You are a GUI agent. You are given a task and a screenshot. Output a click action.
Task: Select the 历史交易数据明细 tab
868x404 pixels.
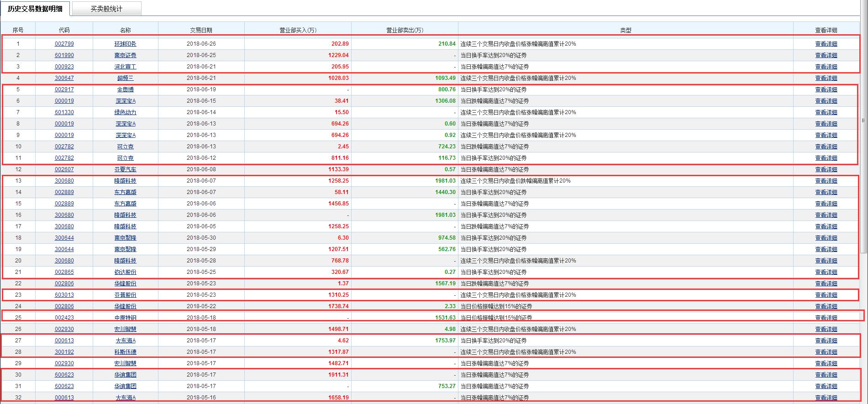click(35, 9)
